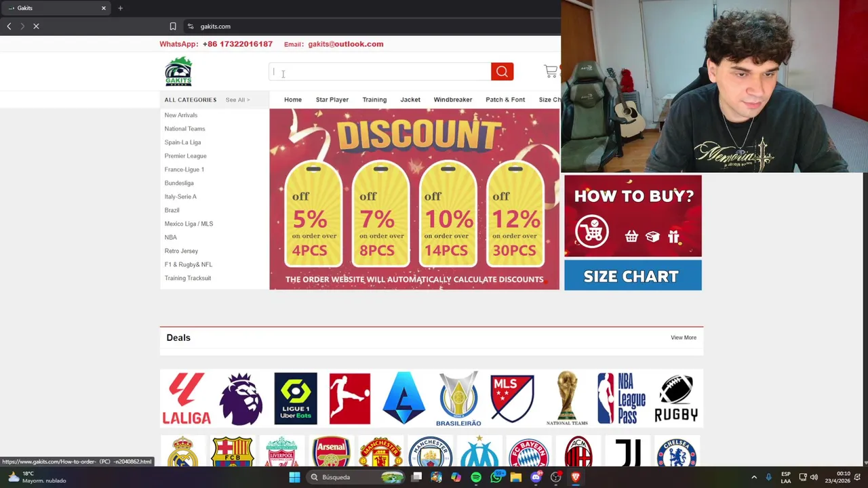This screenshot has height=488, width=868.
Task: Open New Arrivals category
Action: pyautogui.click(x=181, y=115)
